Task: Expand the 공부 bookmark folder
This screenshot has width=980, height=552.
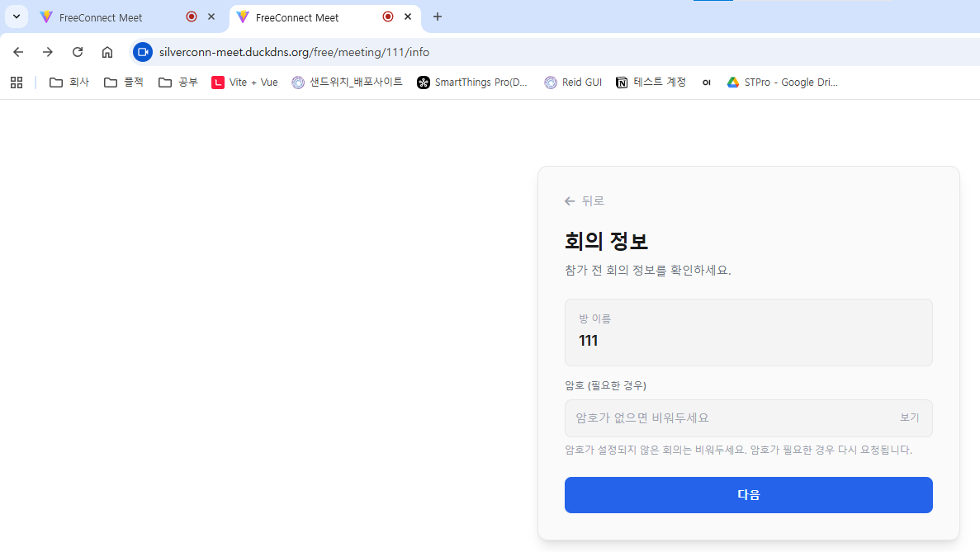Action: point(178,83)
